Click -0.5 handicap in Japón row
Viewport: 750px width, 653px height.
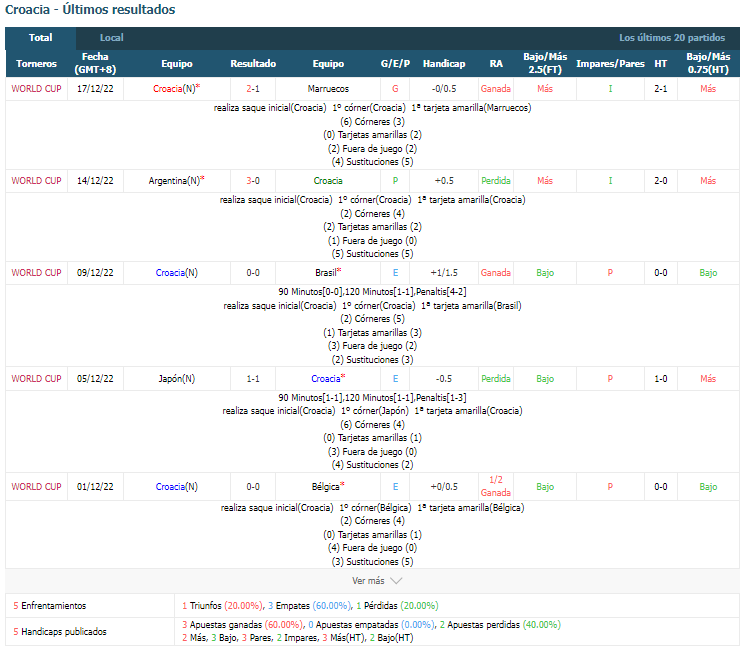[x=444, y=379]
